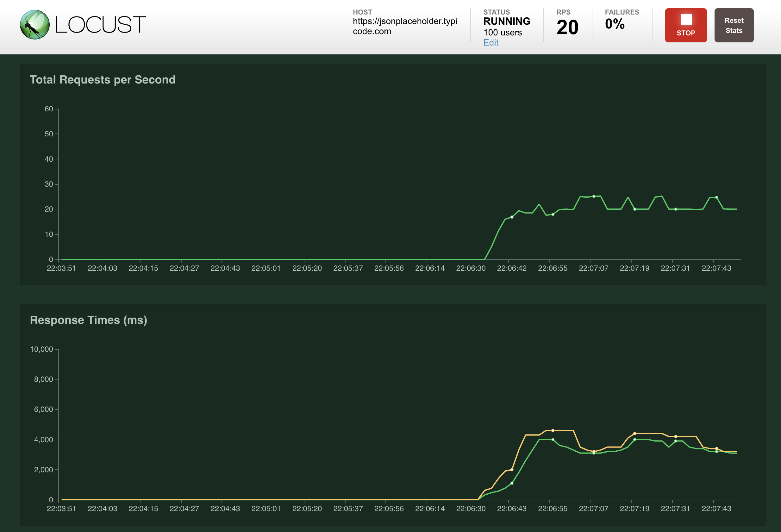
Task: Click the Reset Stats button
Action: [734, 25]
